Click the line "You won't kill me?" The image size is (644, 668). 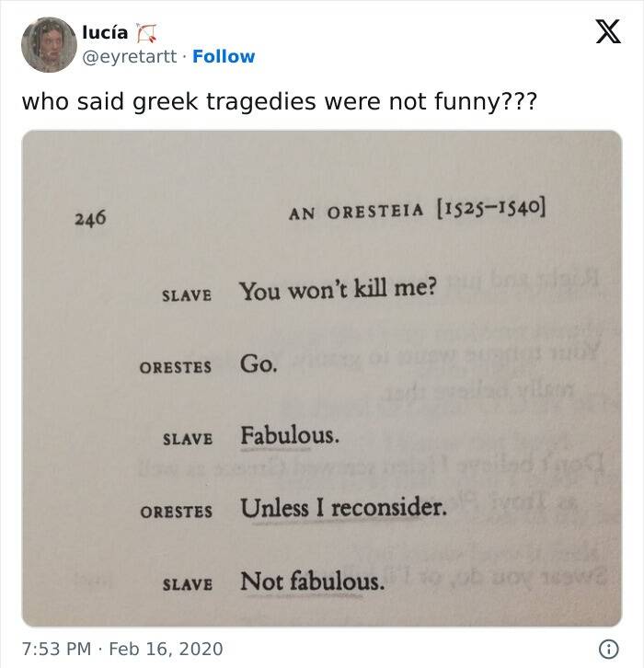tap(339, 292)
